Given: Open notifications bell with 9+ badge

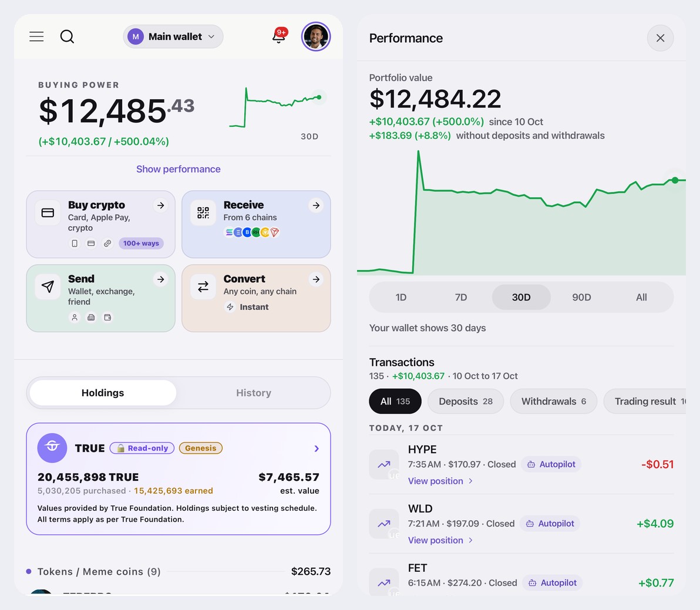Looking at the screenshot, I should click(x=280, y=35).
